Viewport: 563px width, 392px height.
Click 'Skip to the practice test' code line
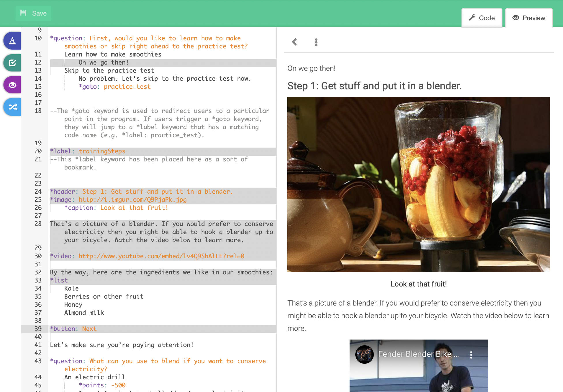[109, 71]
